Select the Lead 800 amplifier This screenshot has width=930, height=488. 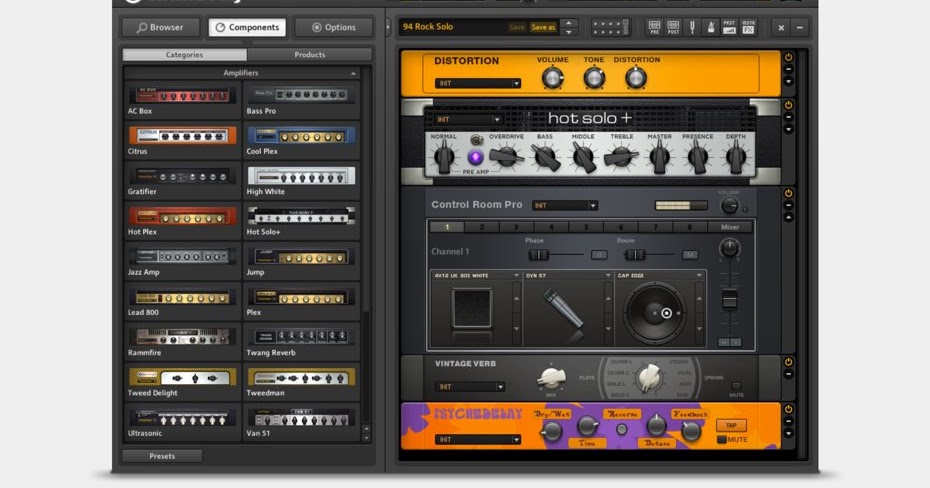click(182, 302)
